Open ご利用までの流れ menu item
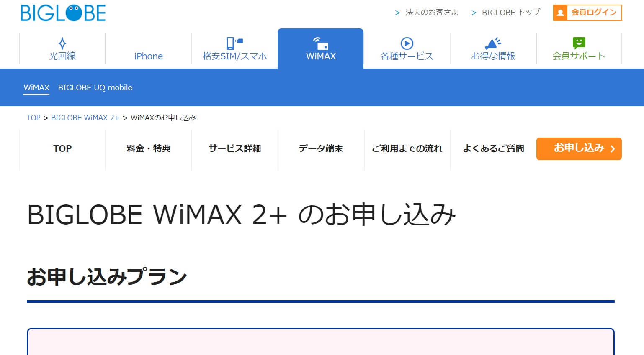This screenshot has width=644, height=355. (407, 148)
